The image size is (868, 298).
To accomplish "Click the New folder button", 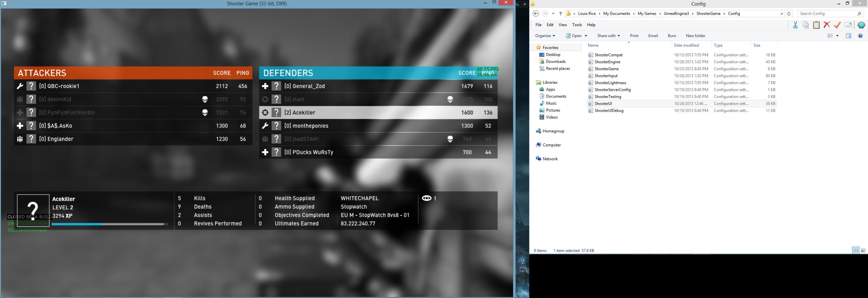I will click(x=696, y=36).
